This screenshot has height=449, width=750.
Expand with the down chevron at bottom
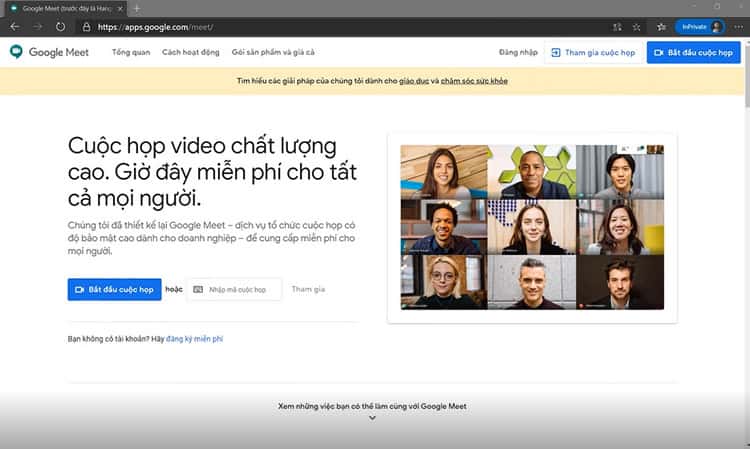(372, 418)
